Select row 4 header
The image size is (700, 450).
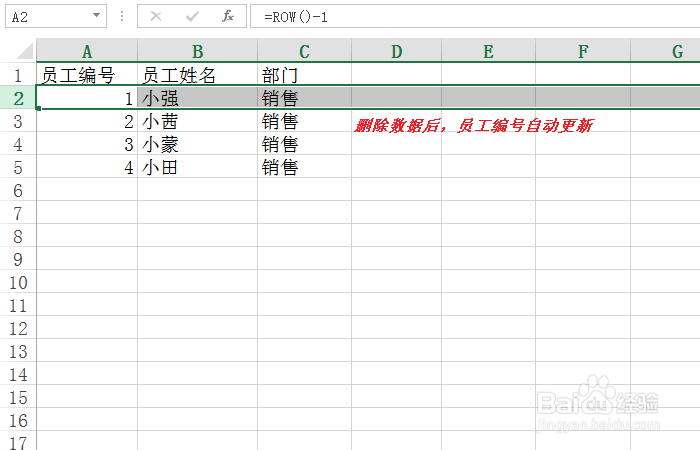point(18,145)
